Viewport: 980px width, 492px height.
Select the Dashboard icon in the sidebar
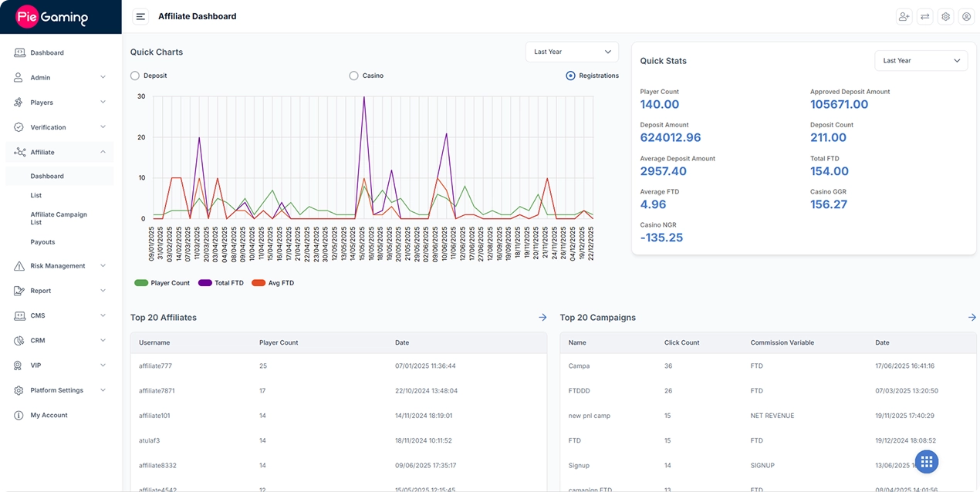pyautogui.click(x=19, y=52)
